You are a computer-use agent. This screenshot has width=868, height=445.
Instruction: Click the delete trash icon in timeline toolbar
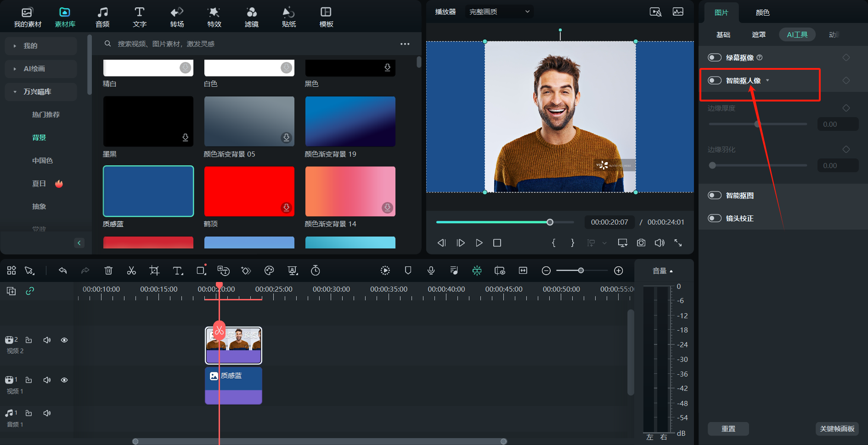[x=108, y=270]
